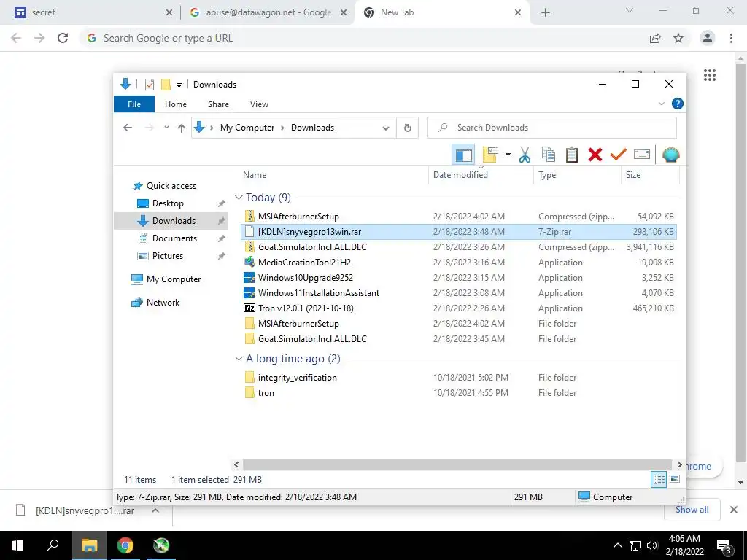Click the orange checkmark properties icon
This screenshot has height=560, width=747.
619,155
